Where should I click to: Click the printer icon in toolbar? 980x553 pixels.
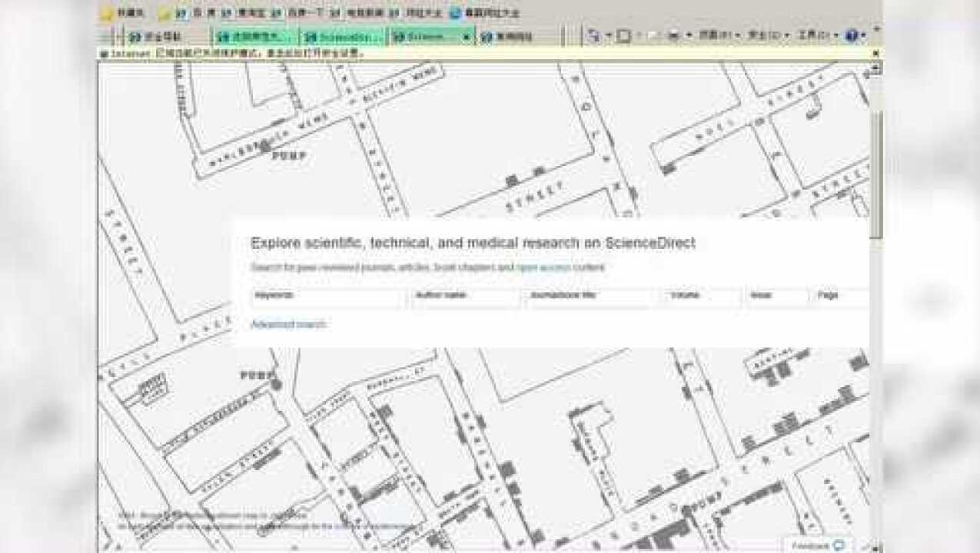tap(673, 35)
